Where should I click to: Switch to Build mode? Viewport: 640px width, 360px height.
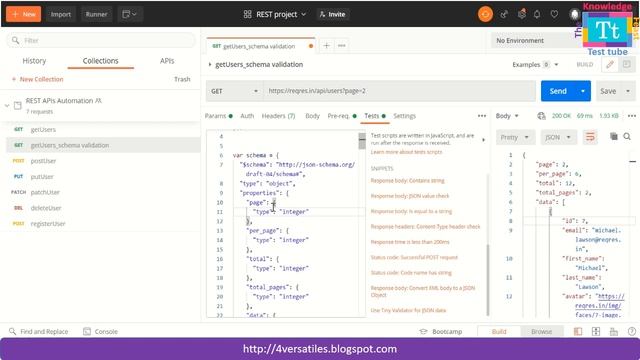[x=499, y=331]
